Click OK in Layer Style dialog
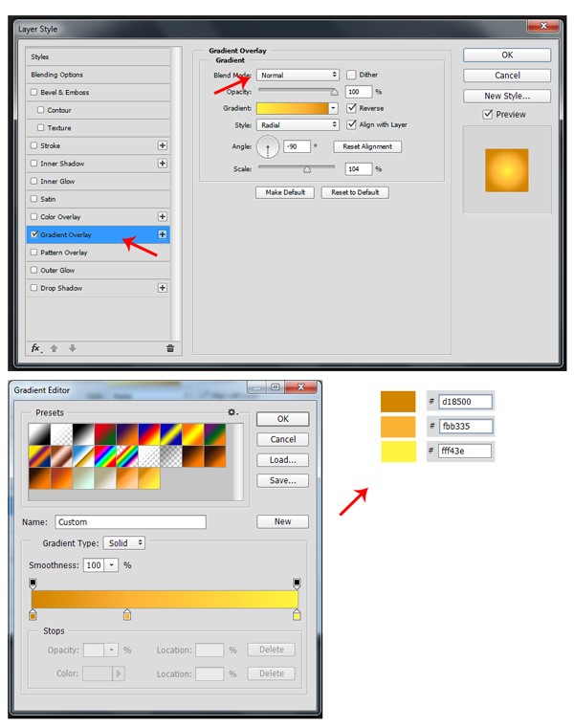Screen dimensions: 574x728 [507, 55]
